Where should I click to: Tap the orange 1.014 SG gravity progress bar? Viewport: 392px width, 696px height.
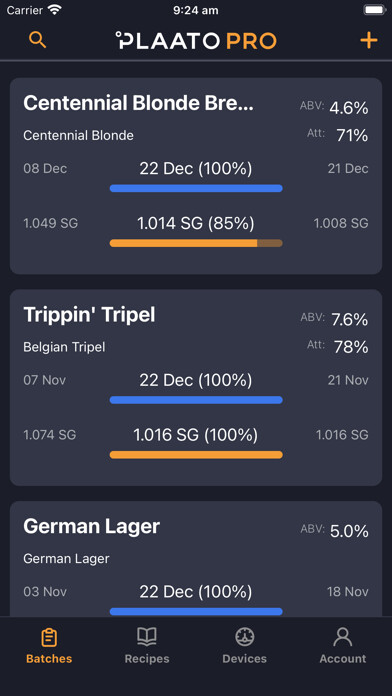196,243
